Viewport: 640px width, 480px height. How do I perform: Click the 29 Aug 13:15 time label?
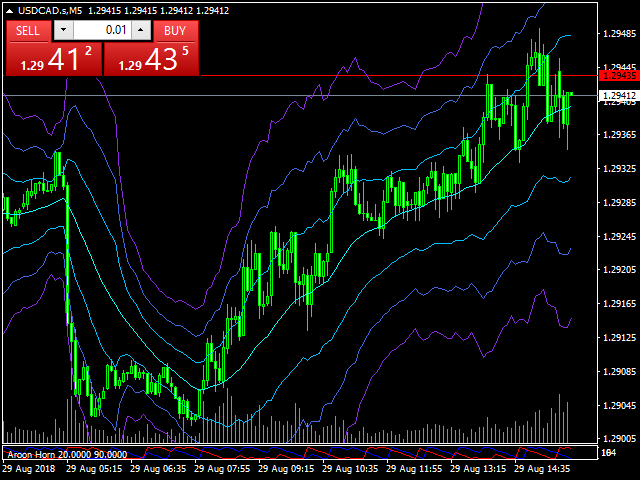[478, 469]
